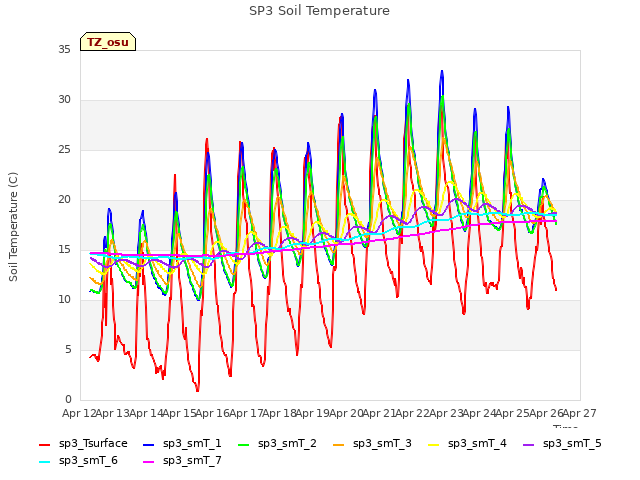This screenshot has height=480, width=640.
Task: Toggle sp3_smT_3 legend entry
Action: [x=373, y=444]
